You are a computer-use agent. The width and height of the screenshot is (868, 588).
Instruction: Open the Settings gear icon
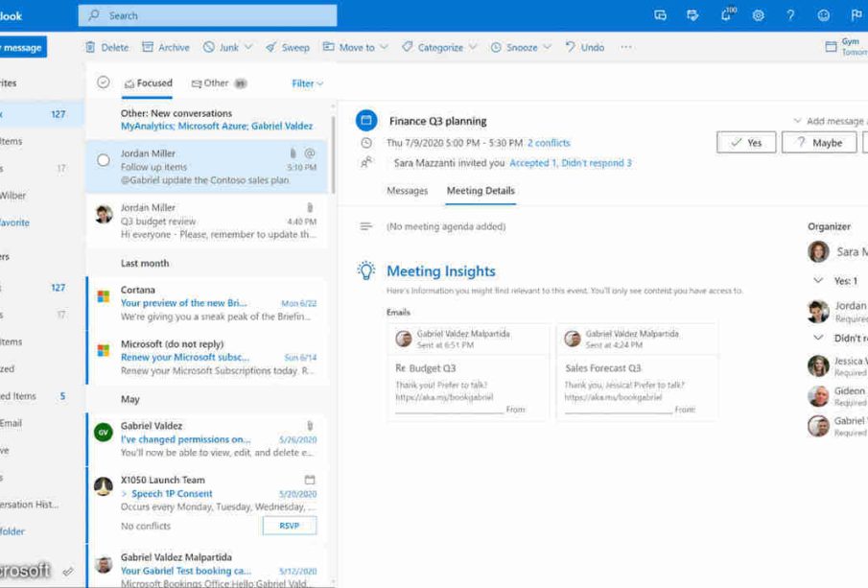coord(758,15)
